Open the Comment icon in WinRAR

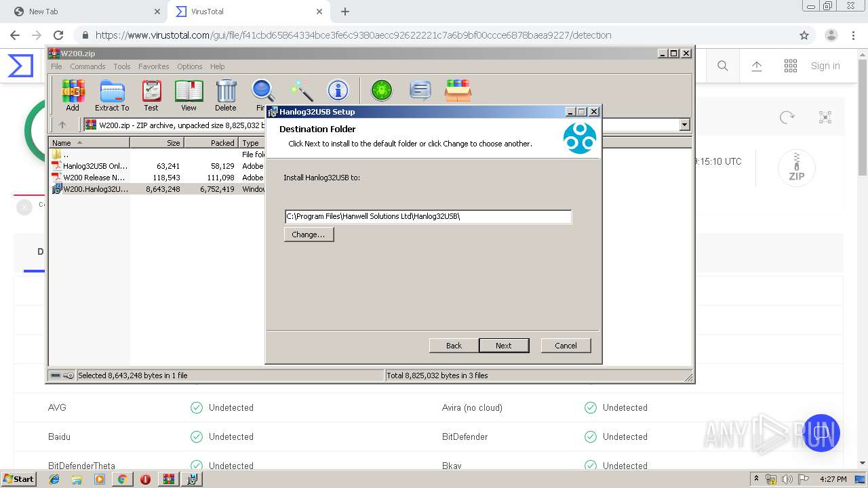click(420, 90)
